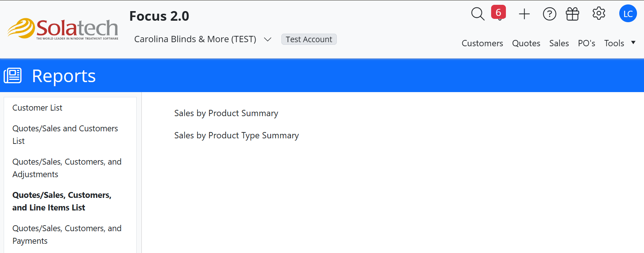The width and height of the screenshot is (644, 253).
Task: Expand the Tools menu dropdown arrow
Action: pos(633,43)
